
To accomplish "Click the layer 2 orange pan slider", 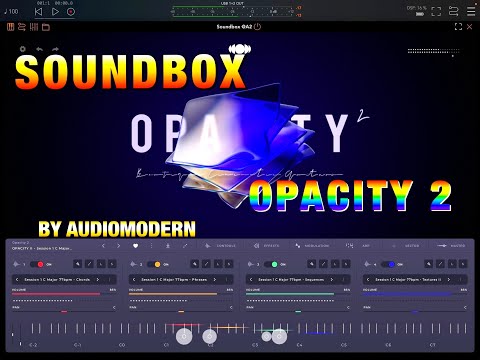I will click(181, 312).
